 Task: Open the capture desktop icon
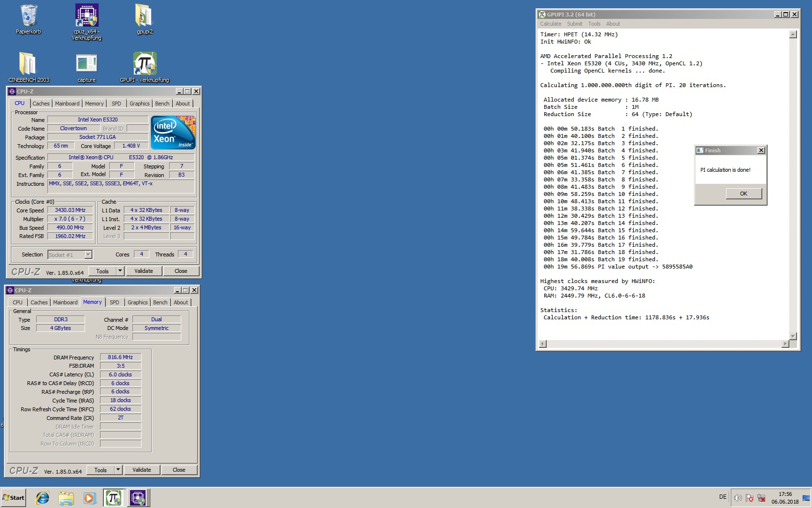click(87, 67)
